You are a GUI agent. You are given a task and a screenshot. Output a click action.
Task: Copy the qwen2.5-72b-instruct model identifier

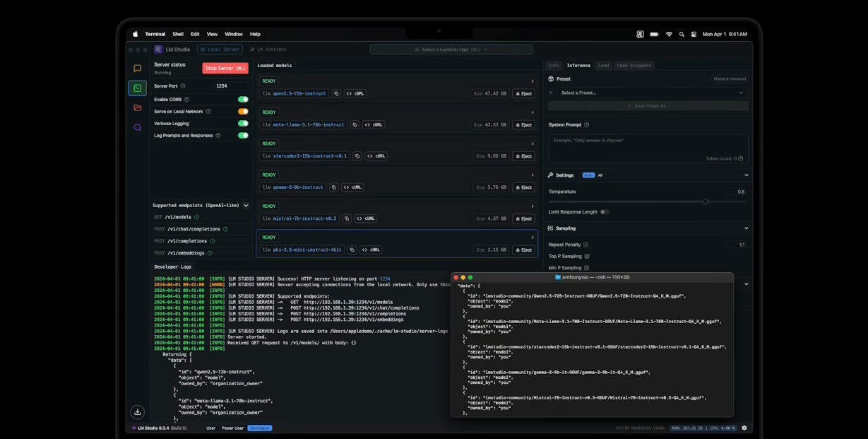coord(336,93)
